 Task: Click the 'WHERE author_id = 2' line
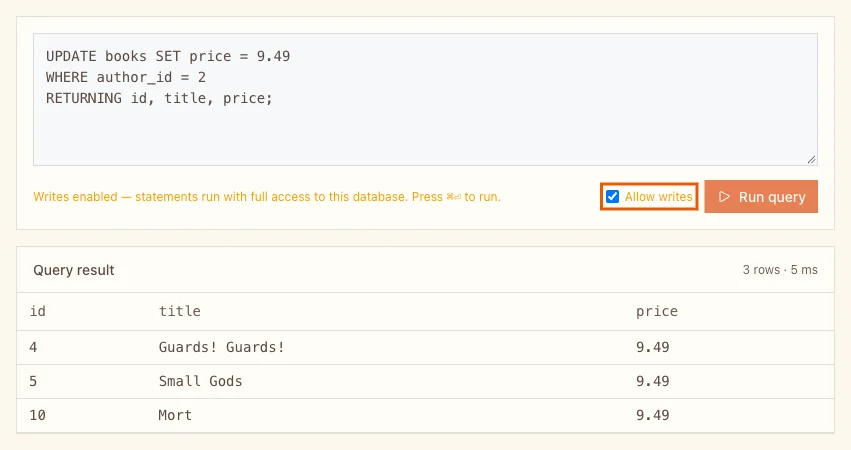coord(126,77)
